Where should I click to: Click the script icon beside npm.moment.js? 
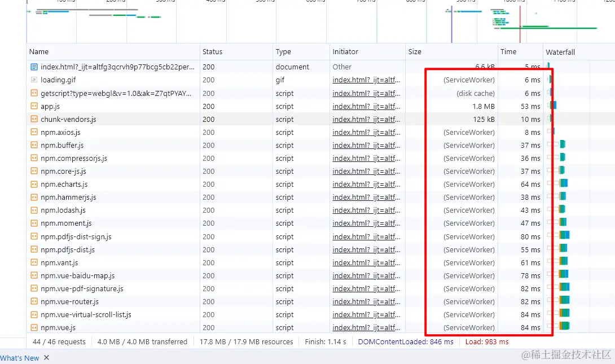[x=34, y=223]
